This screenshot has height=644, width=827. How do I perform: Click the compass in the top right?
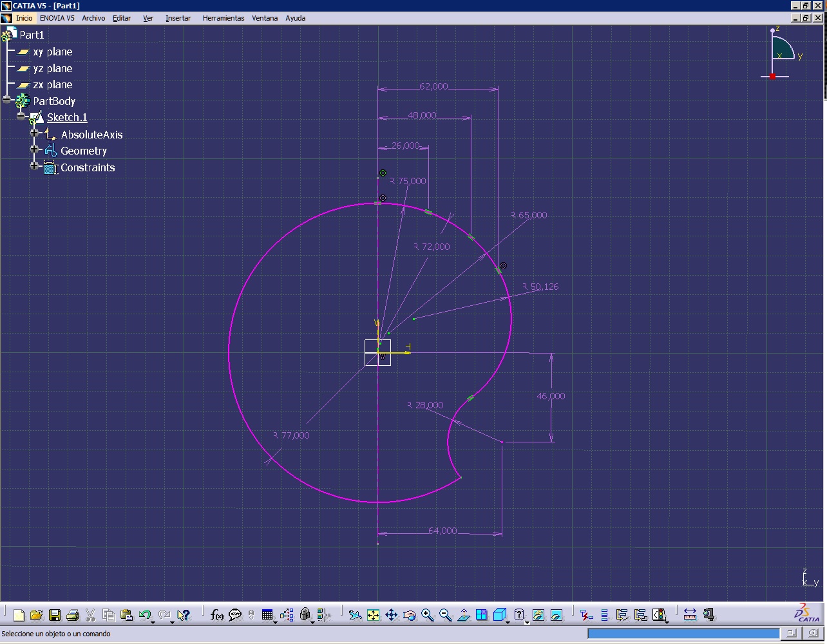pos(782,53)
